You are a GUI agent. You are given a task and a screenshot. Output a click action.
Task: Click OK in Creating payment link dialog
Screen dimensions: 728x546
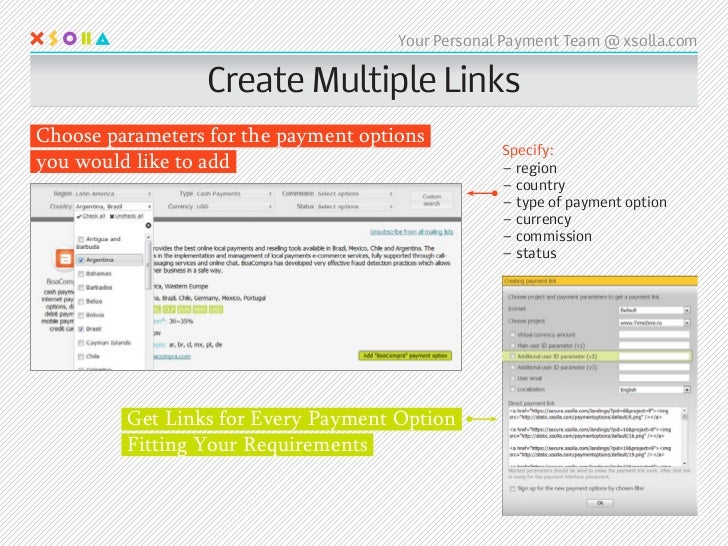point(600,503)
